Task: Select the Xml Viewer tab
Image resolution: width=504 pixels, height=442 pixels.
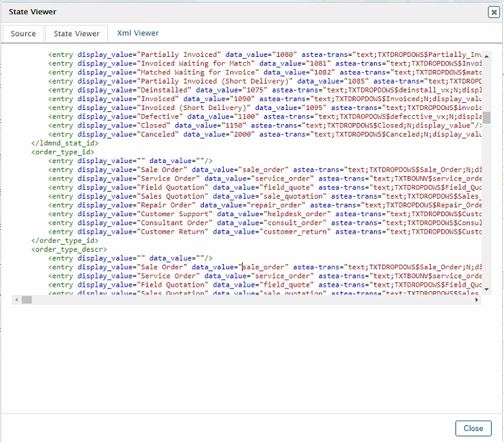Action: tap(138, 33)
